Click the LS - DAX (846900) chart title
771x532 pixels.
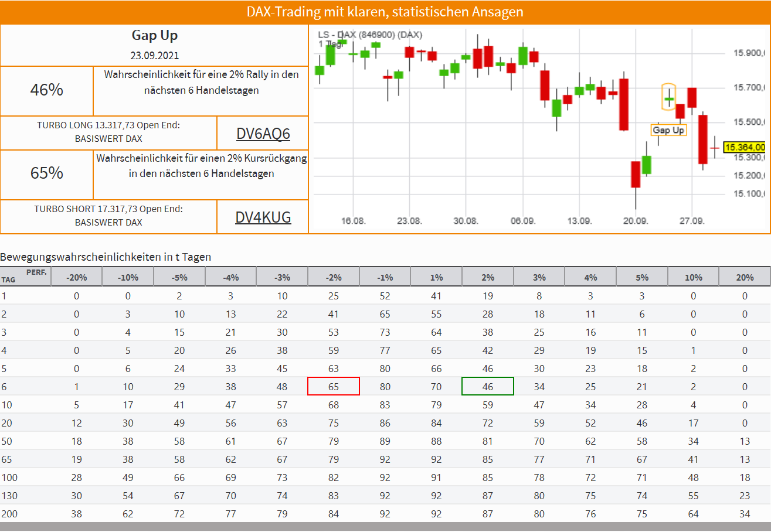[369, 35]
